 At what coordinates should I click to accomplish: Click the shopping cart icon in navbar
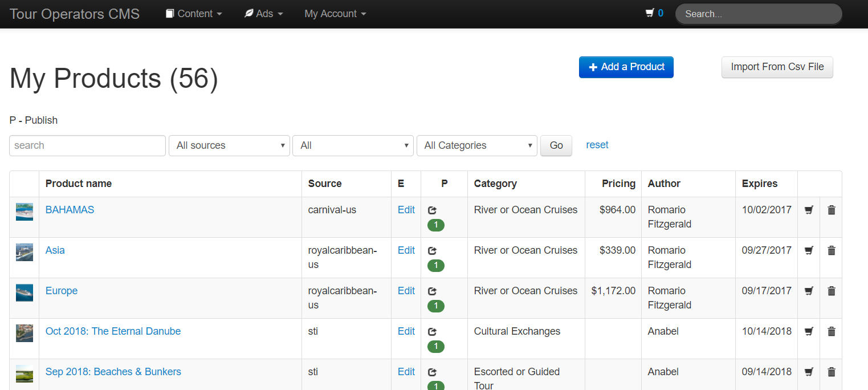(x=649, y=13)
